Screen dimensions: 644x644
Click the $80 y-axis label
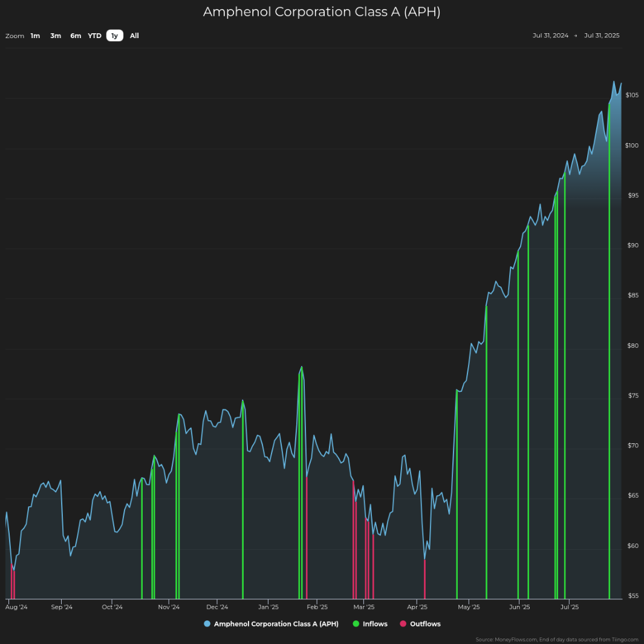pos(633,346)
